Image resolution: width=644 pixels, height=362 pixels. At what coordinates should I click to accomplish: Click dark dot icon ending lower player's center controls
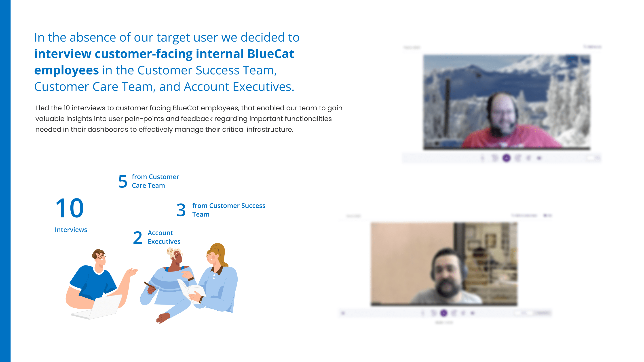[472, 313]
